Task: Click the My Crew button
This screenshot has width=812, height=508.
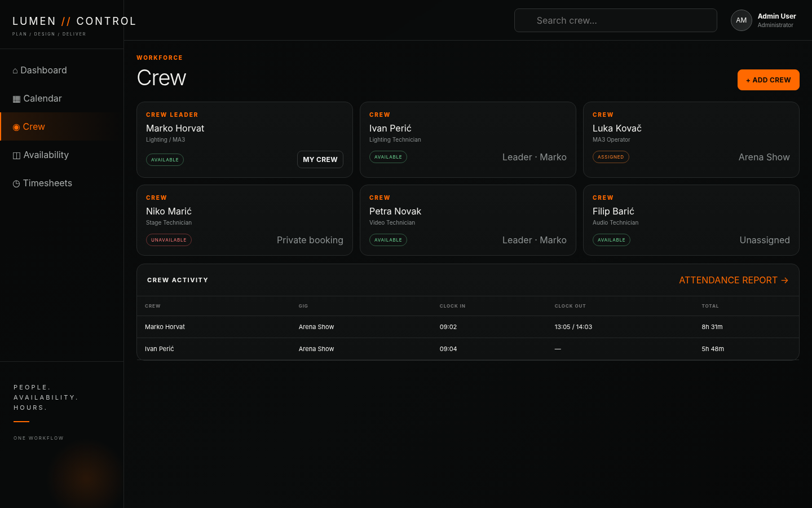Action: tap(320, 160)
